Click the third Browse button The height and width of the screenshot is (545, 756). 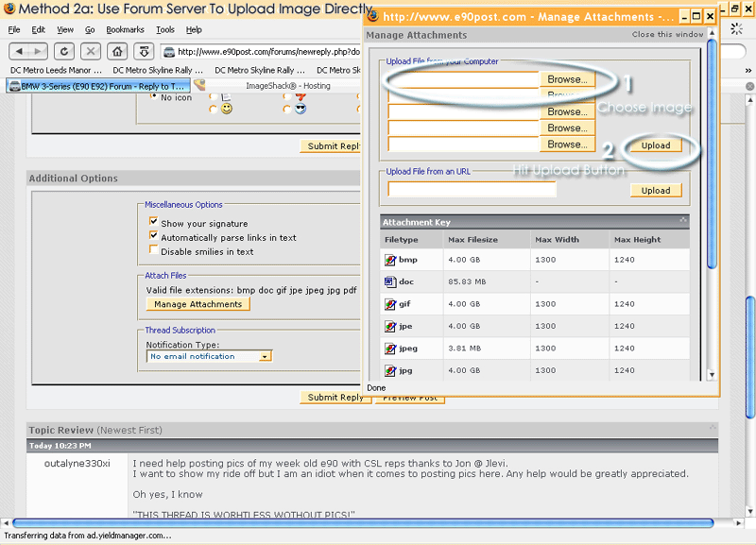point(568,111)
